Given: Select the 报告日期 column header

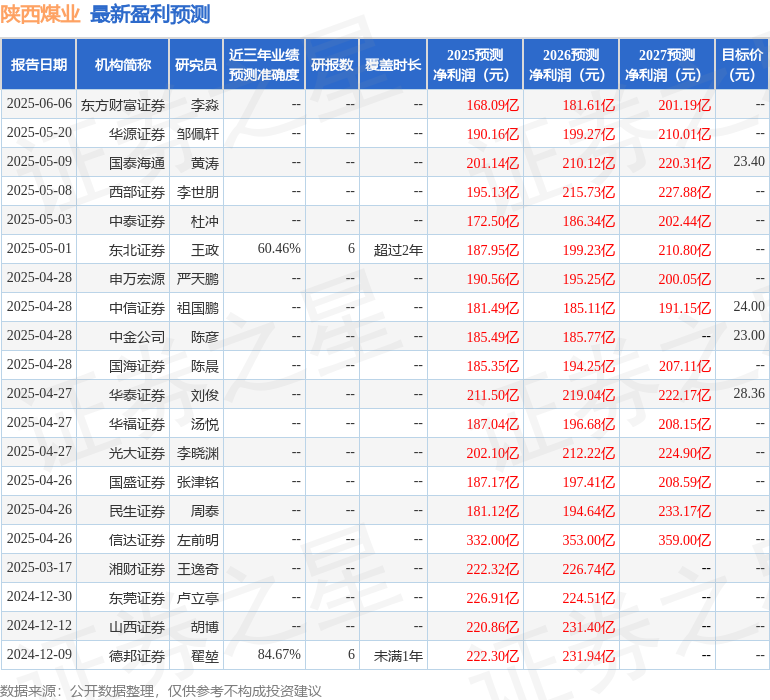Looking at the screenshot, I should click(x=39, y=65).
